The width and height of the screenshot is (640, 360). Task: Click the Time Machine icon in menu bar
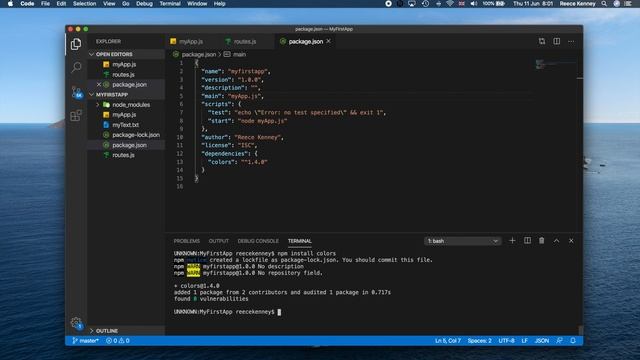click(425, 4)
